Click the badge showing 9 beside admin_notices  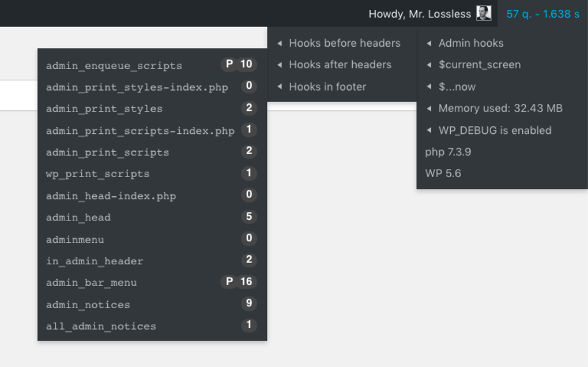click(248, 304)
